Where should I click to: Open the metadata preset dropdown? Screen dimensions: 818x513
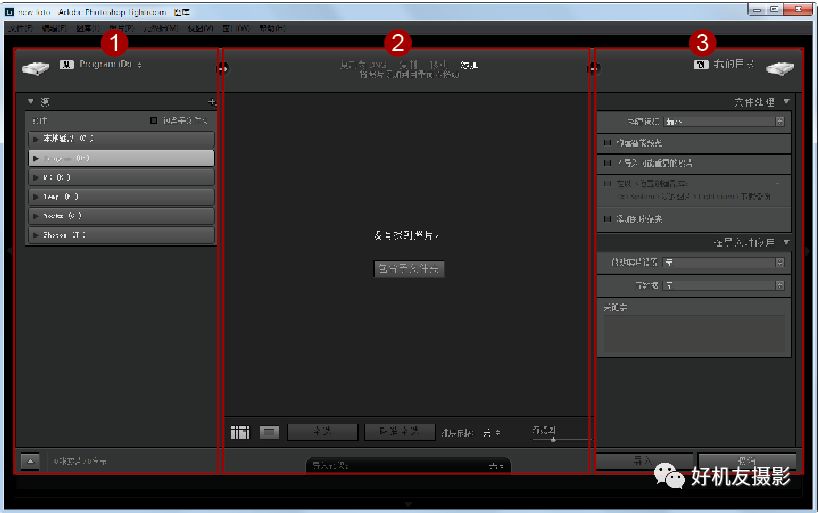(724, 285)
